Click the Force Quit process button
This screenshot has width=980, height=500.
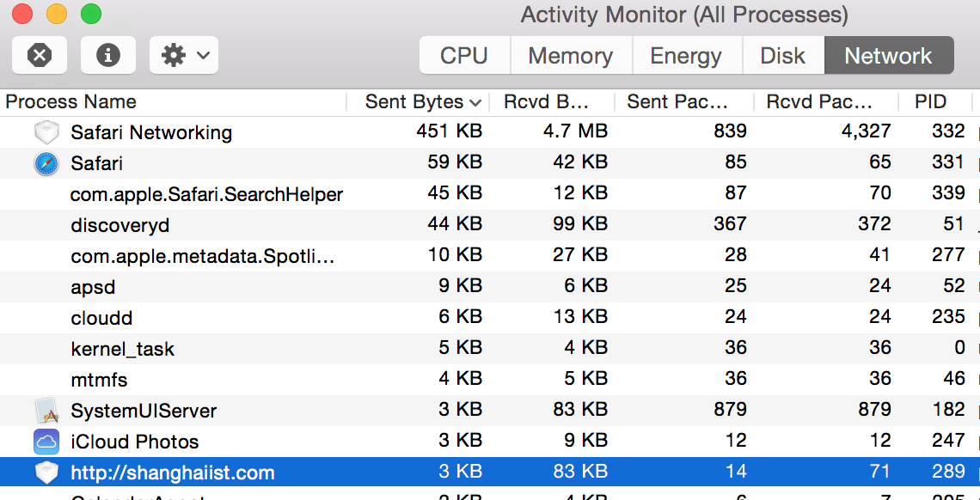coord(40,55)
